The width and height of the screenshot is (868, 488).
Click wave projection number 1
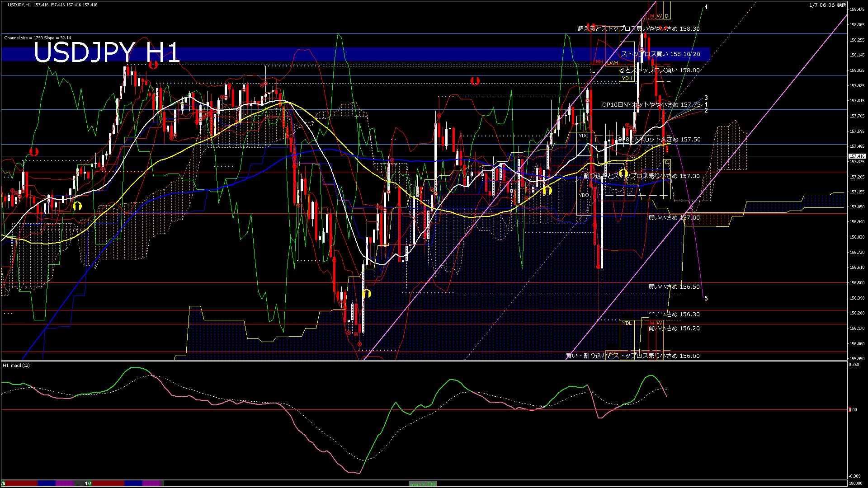(x=706, y=105)
